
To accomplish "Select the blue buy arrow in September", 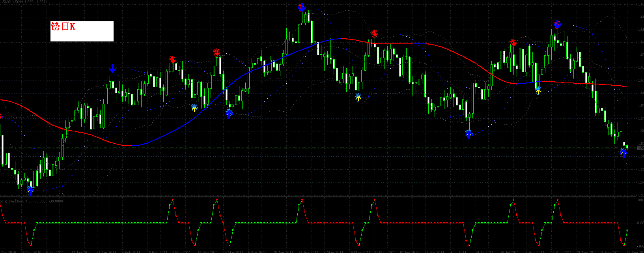I will pyautogui.click(x=623, y=153).
